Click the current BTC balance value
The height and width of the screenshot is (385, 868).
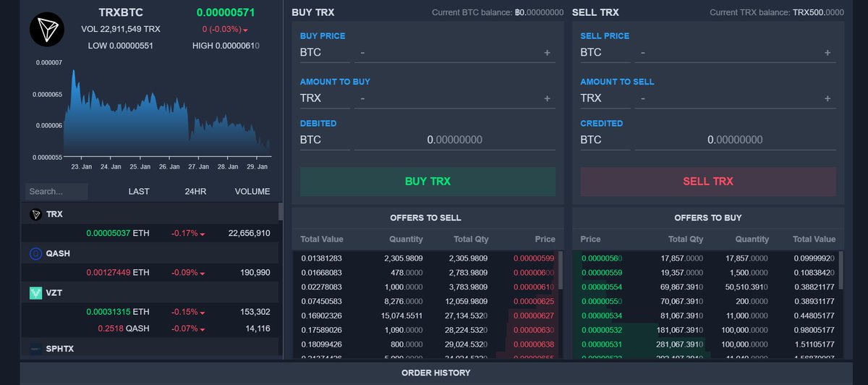click(x=539, y=12)
